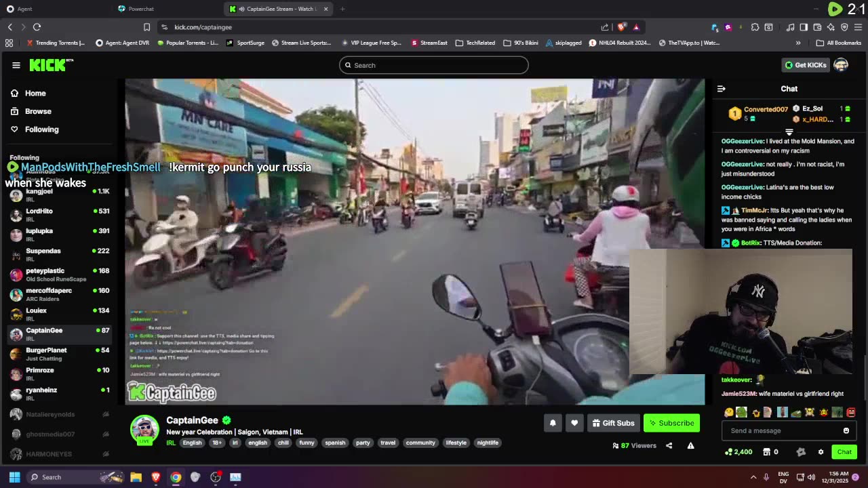Open Brave Wallet icon
The image size is (868, 488).
tap(817, 27)
